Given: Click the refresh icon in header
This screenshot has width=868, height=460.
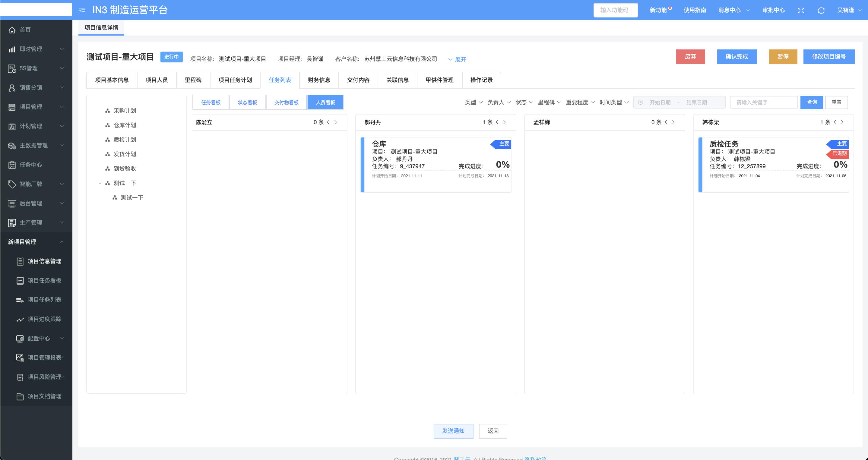Looking at the screenshot, I should pos(821,11).
